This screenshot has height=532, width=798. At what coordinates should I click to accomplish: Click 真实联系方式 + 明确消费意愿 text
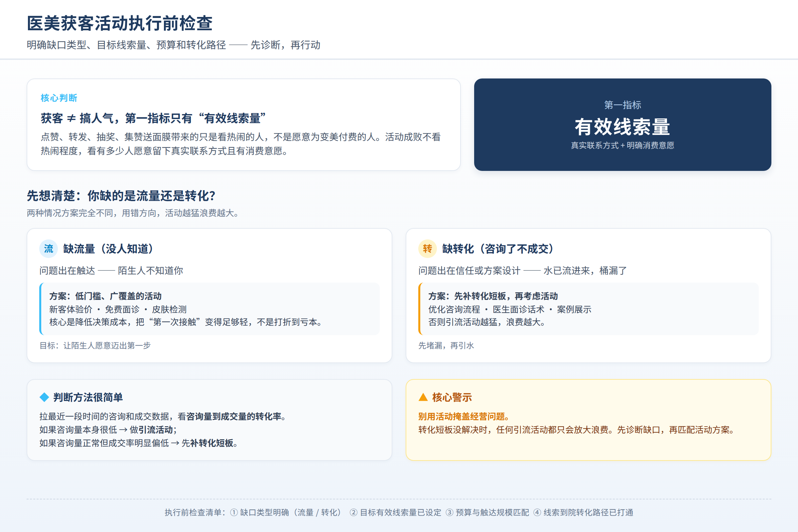pyautogui.click(x=622, y=145)
